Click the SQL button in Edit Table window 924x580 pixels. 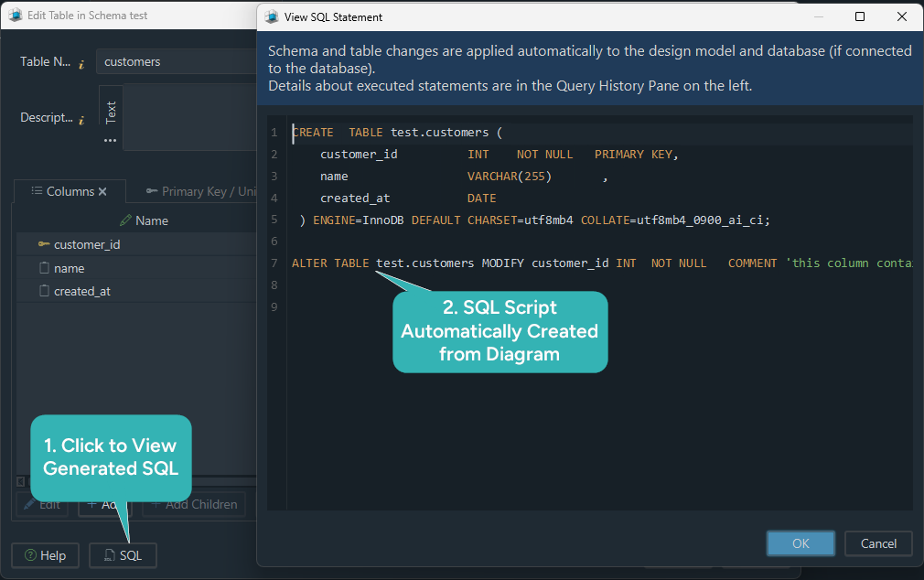pos(123,555)
